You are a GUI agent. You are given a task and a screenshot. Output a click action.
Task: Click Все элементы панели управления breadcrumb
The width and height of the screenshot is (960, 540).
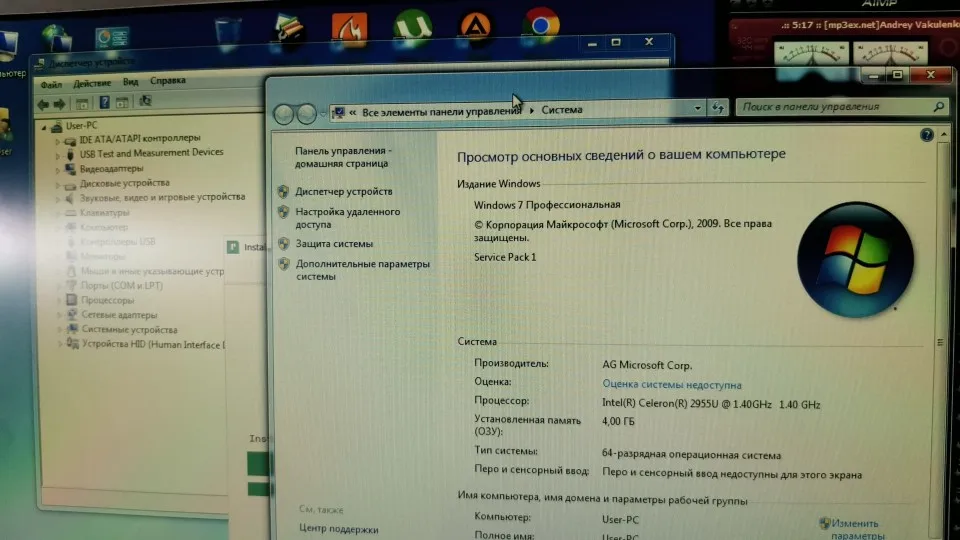tap(441, 112)
